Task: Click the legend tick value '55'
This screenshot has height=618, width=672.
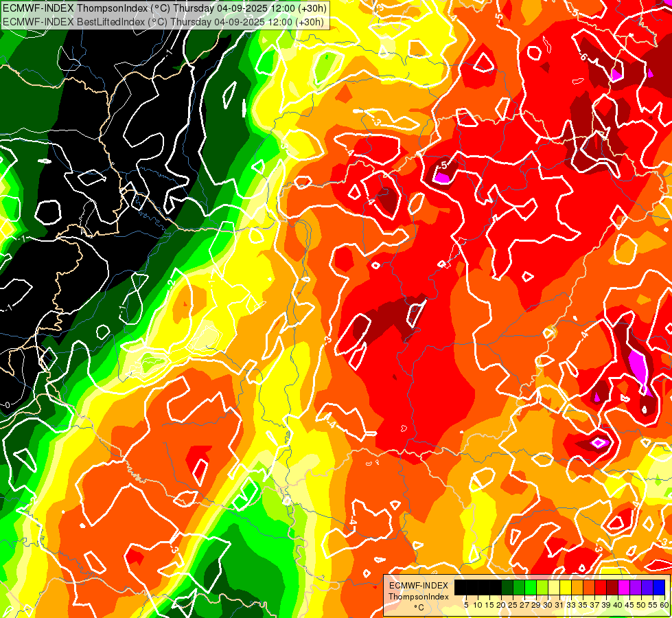Action: tap(653, 605)
